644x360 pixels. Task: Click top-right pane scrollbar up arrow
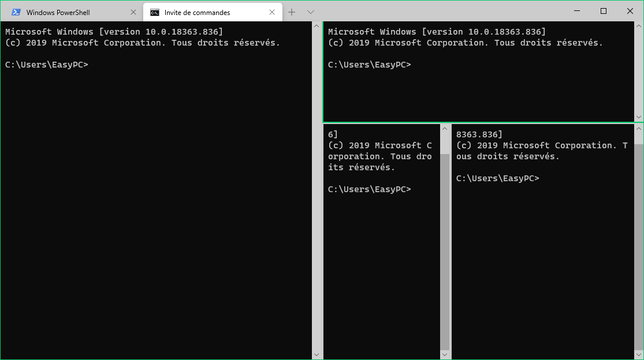[639, 26]
